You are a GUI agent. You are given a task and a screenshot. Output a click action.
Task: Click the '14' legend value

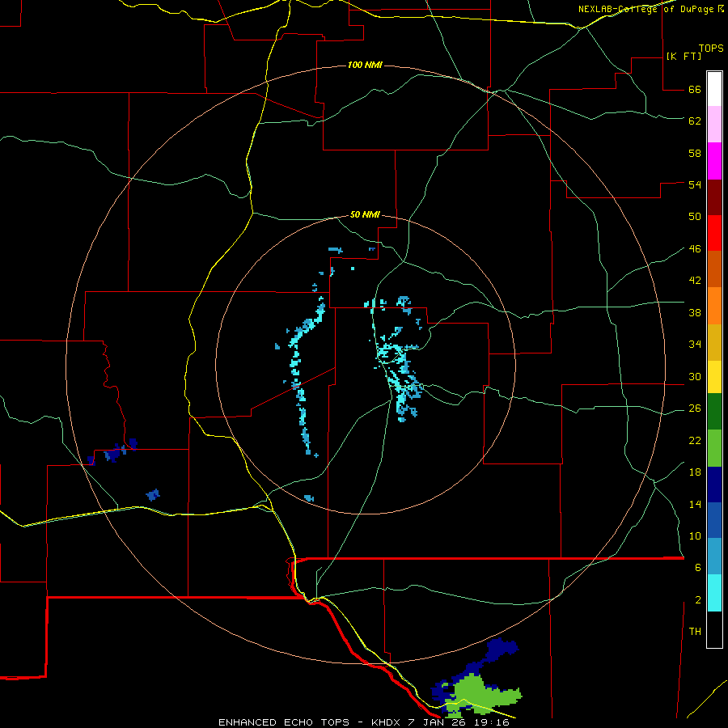click(x=695, y=504)
